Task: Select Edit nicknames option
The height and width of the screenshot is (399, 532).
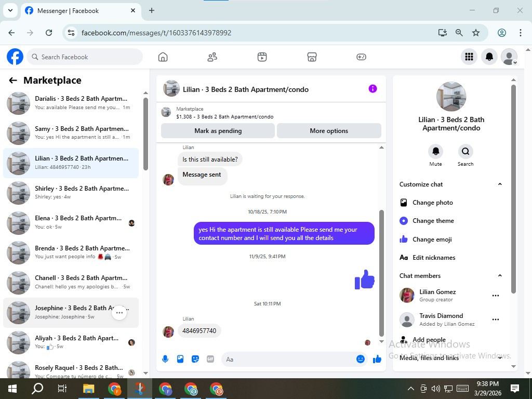Action: 450,258
